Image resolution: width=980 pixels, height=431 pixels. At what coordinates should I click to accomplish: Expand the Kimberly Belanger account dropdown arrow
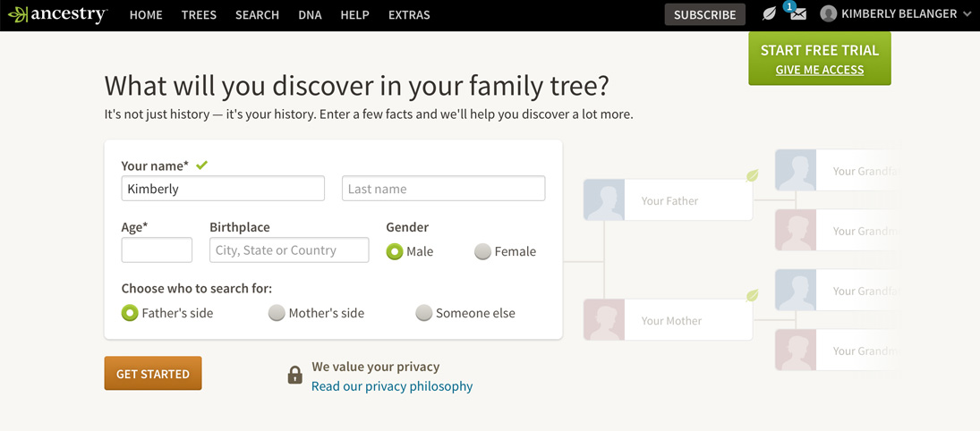pos(967,14)
